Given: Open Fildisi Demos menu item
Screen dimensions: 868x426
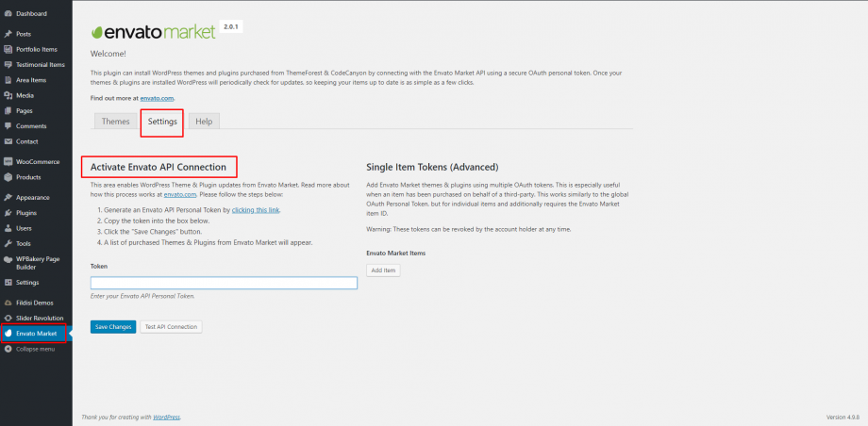Looking at the screenshot, I should pos(36,303).
